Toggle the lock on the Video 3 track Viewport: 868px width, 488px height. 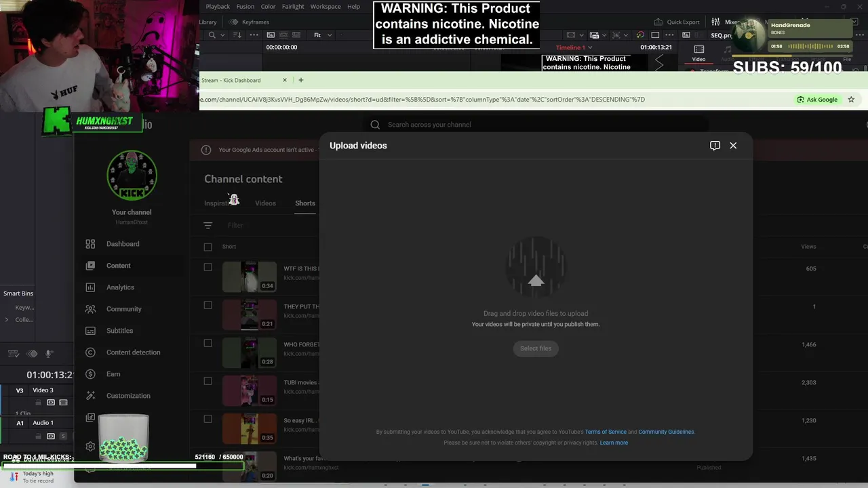coord(38,403)
